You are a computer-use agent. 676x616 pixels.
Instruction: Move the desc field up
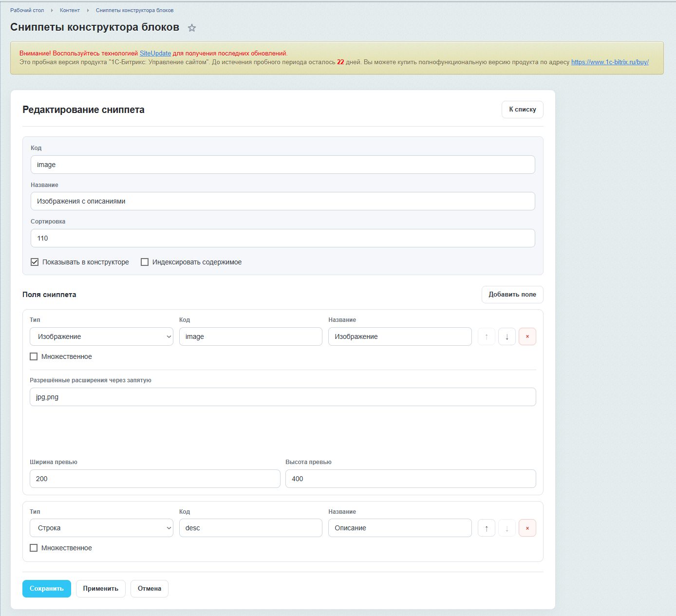click(486, 528)
